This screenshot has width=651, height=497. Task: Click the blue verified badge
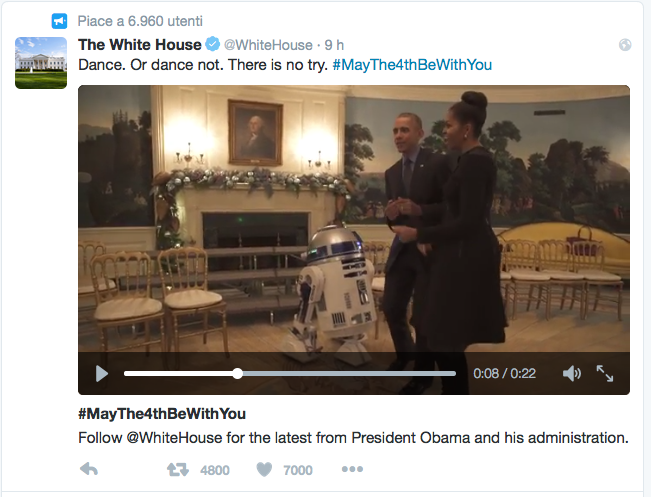point(212,45)
